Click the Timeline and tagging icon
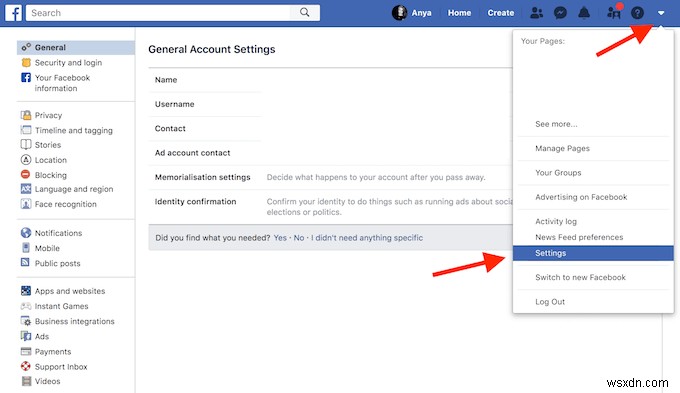This screenshot has height=393, width=680. (26, 130)
